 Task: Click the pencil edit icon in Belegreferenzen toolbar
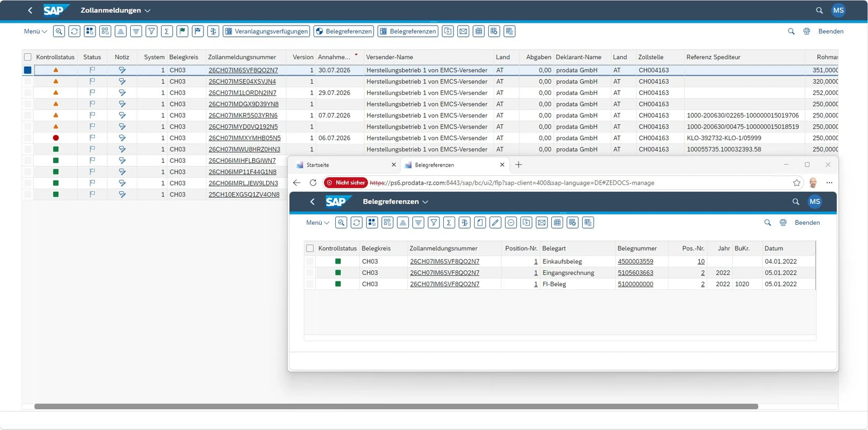click(495, 223)
